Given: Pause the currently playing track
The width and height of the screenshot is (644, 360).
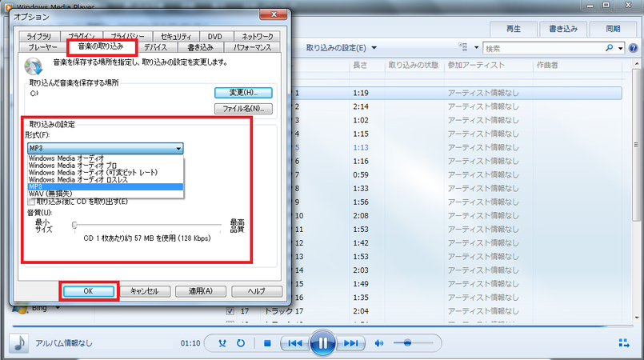Looking at the screenshot, I should coord(322,342).
